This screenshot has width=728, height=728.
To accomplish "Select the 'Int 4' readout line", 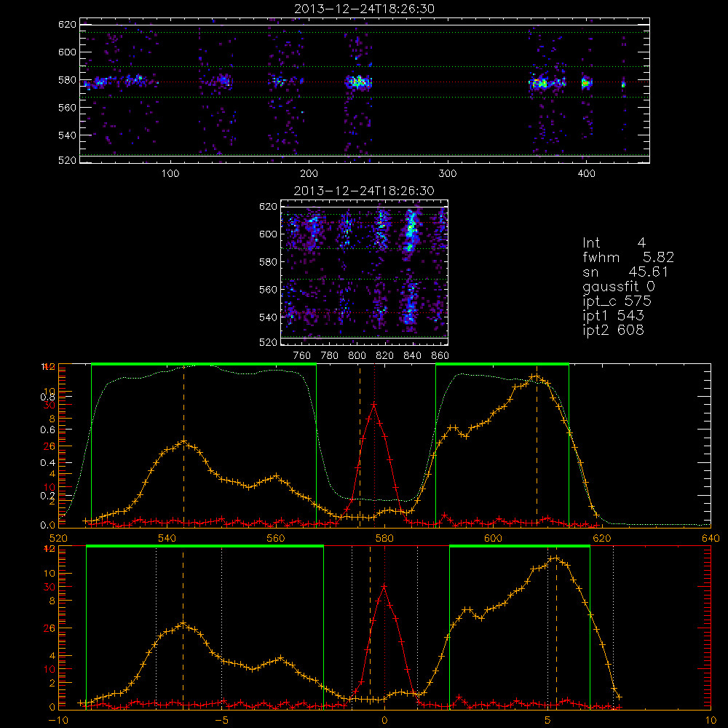I will 614,243.
